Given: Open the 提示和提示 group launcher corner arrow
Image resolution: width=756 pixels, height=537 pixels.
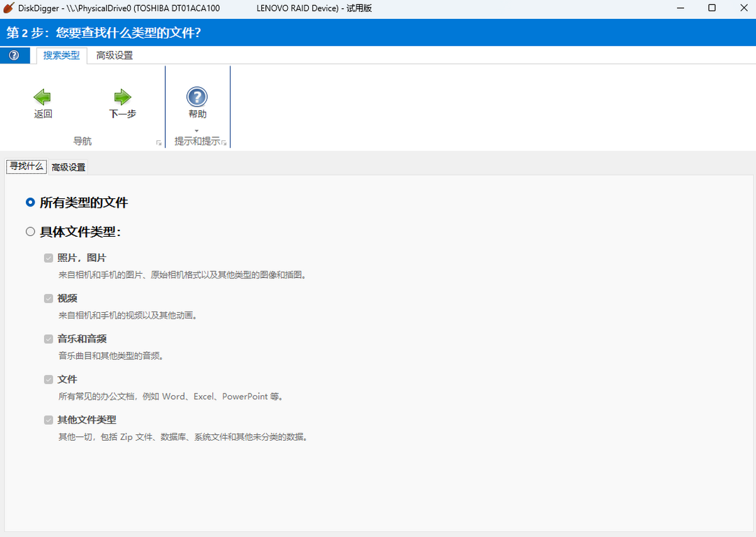Looking at the screenshot, I should point(224,143).
